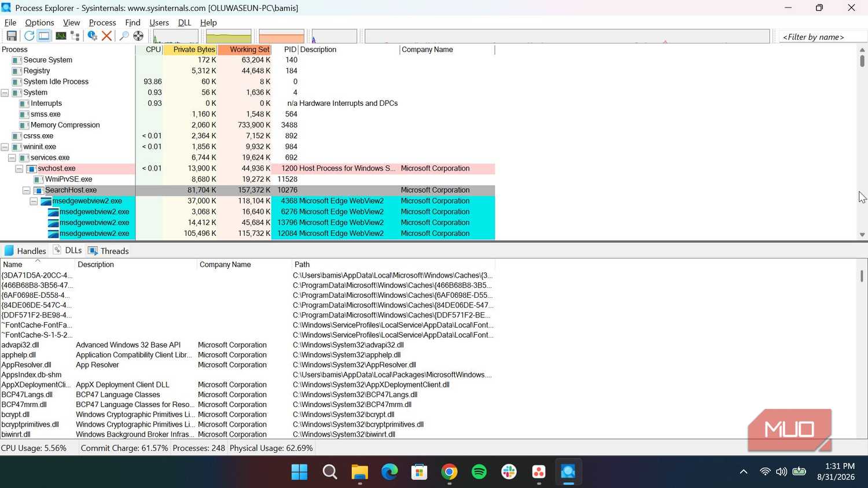Open File Explorer from the taskbar

pos(359,472)
